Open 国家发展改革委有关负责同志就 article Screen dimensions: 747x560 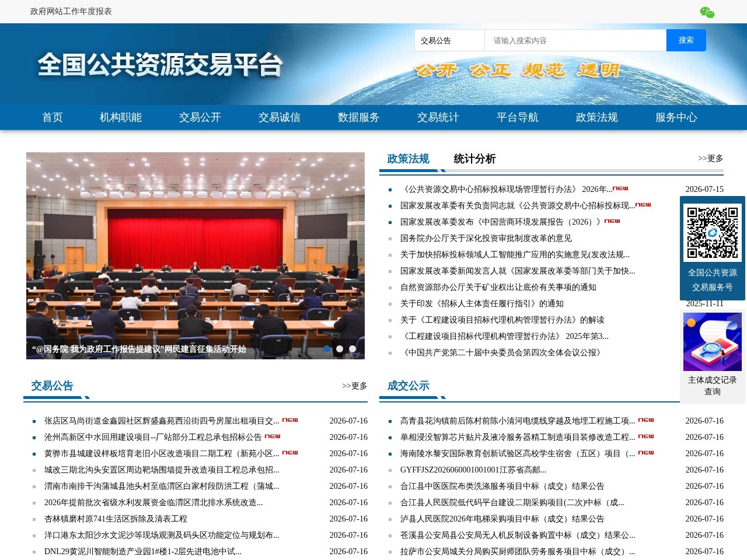518,205
